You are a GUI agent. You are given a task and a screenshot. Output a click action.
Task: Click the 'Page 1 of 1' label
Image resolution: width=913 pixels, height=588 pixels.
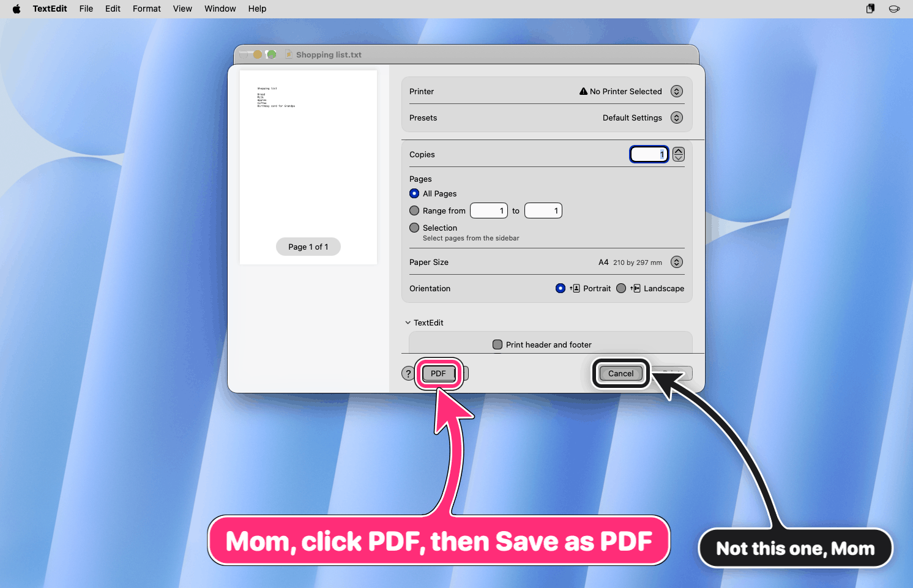tap(308, 247)
